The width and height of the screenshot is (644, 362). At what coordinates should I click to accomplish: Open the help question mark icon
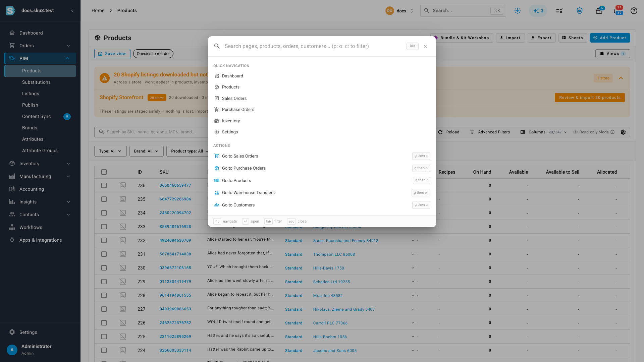click(634, 11)
